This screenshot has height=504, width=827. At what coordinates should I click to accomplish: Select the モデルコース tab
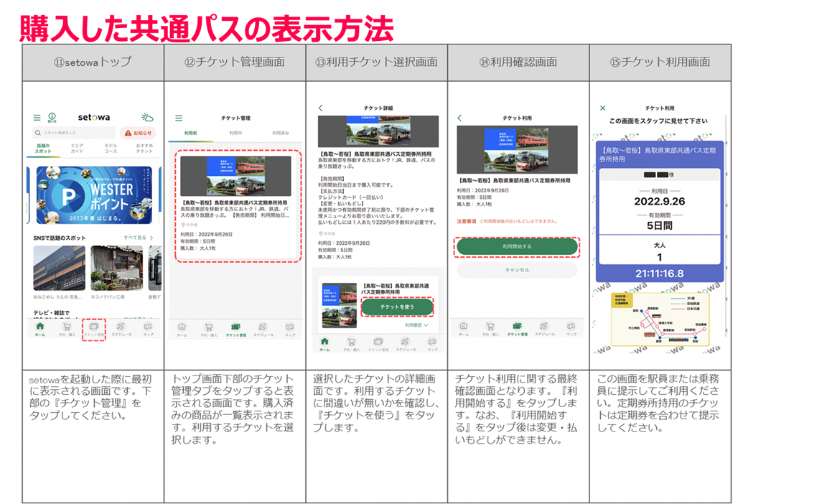[x=111, y=148]
